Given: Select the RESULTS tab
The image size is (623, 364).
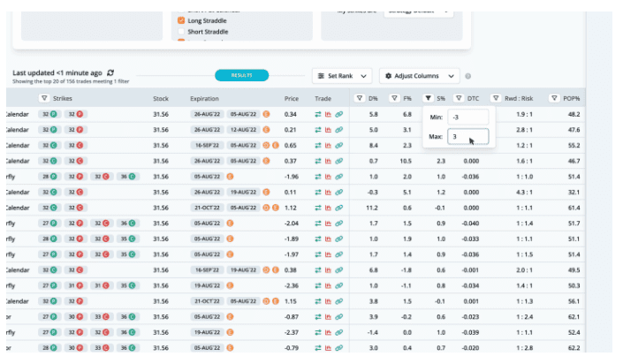Looking at the screenshot, I should (241, 76).
